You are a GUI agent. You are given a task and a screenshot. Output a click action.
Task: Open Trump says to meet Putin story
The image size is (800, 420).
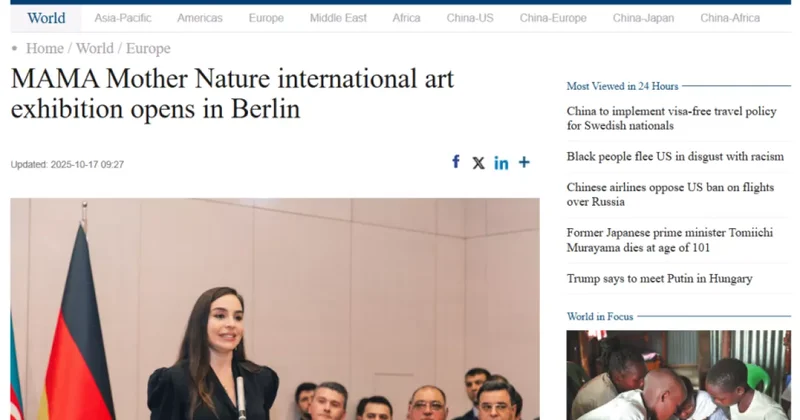point(659,279)
